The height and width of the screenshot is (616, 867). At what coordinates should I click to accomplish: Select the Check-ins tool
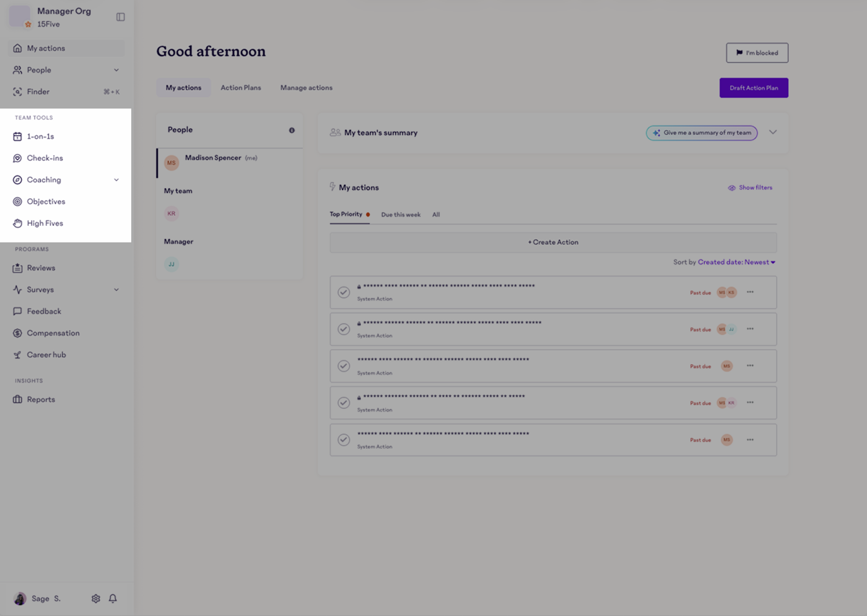tap(45, 158)
